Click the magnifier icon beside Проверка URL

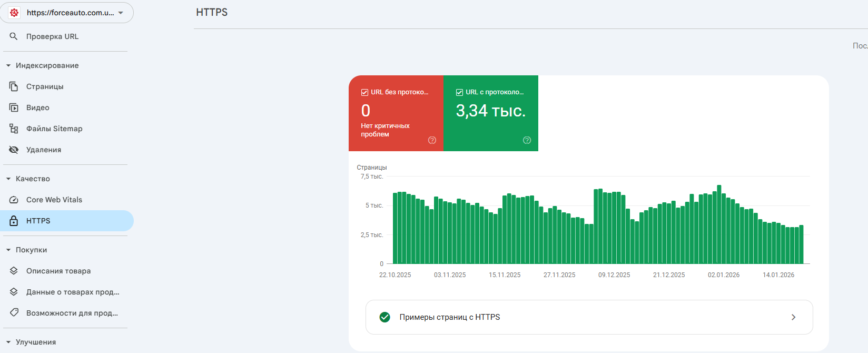tap(14, 36)
